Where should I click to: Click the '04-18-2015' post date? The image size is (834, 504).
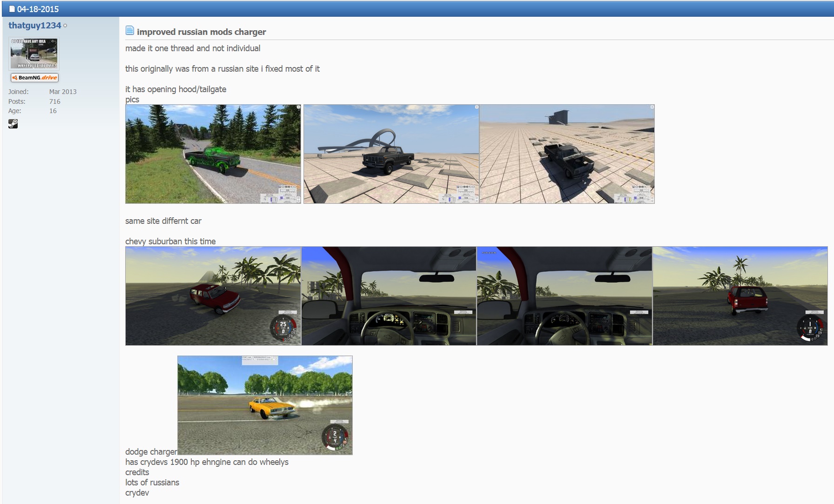click(38, 9)
